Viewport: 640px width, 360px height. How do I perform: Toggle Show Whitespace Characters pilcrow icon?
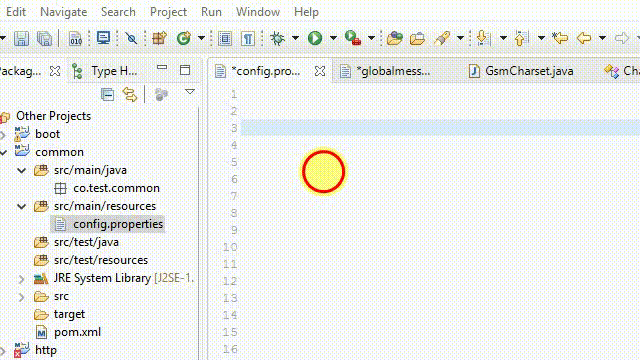[x=248, y=39]
